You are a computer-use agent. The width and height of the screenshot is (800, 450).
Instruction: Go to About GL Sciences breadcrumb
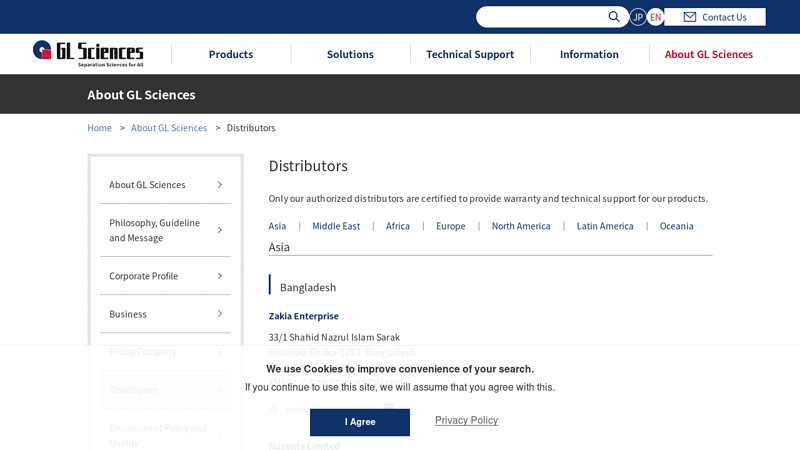tap(169, 128)
